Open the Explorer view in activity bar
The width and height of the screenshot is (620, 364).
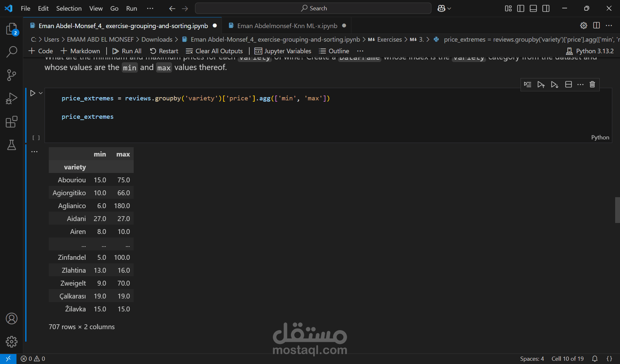pos(12,29)
